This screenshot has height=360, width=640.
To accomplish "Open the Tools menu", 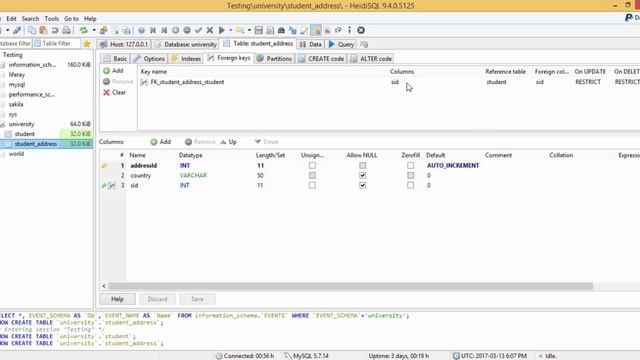I will coord(51,19).
